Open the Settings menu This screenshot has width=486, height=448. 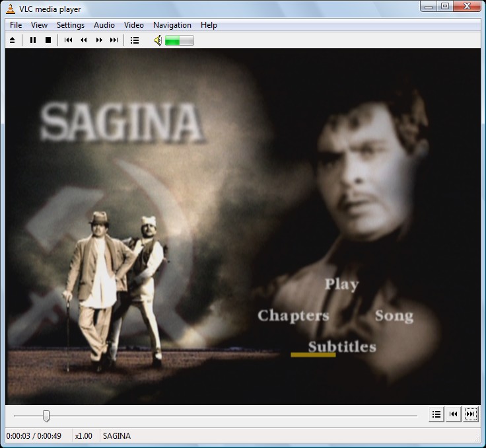coord(71,25)
